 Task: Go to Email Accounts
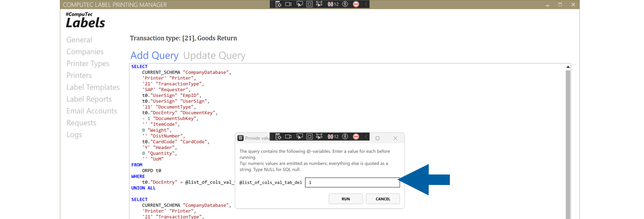point(92,111)
